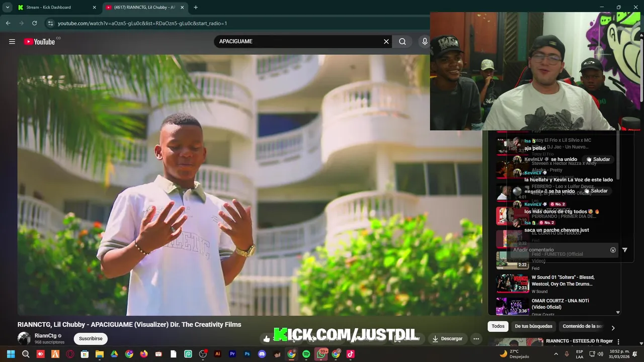This screenshot has height=362, width=644.
Task: Open Windows Start menu
Action: [11, 354]
